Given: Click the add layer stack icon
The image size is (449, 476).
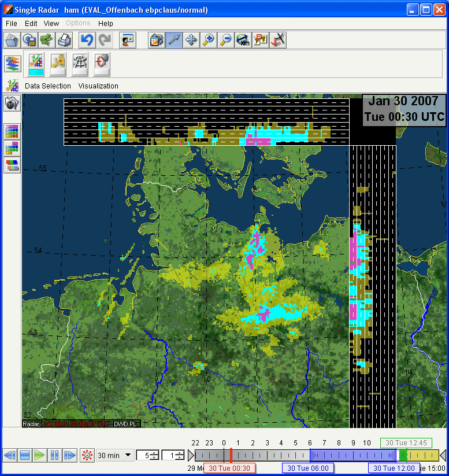Looking at the screenshot, I should click(x=13, y=64).
